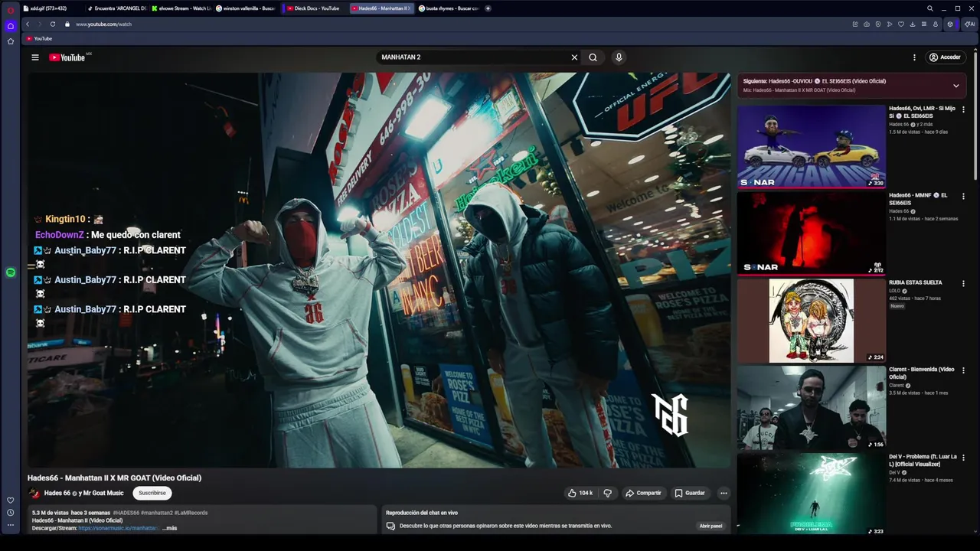Start voice search with microphone icon
This screenshot has height=551, width=980.
click(x=619, y=57)
